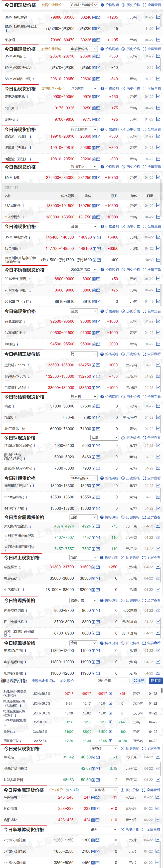Screen dimensions: 164x868
Task: Click the 全屏 button in lithium section
Action: (139, 681)
